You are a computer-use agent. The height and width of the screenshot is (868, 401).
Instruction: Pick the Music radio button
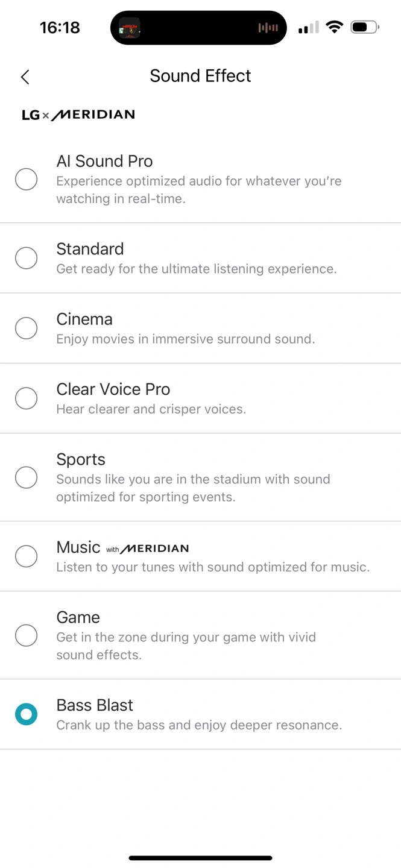pyautogui.click(x=26, y=556)
